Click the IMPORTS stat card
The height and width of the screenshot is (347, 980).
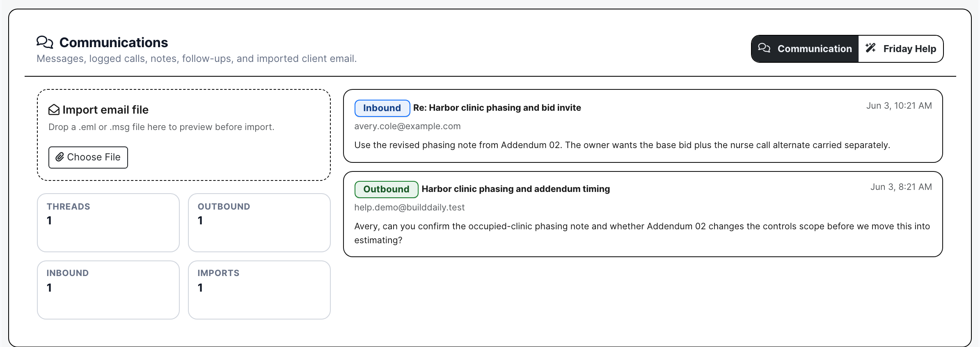[259, 290]
